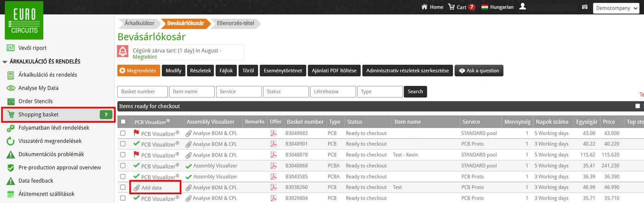Click the Eurocircuits logo
This screenshot has height=203, width=644.
[24, 20]
